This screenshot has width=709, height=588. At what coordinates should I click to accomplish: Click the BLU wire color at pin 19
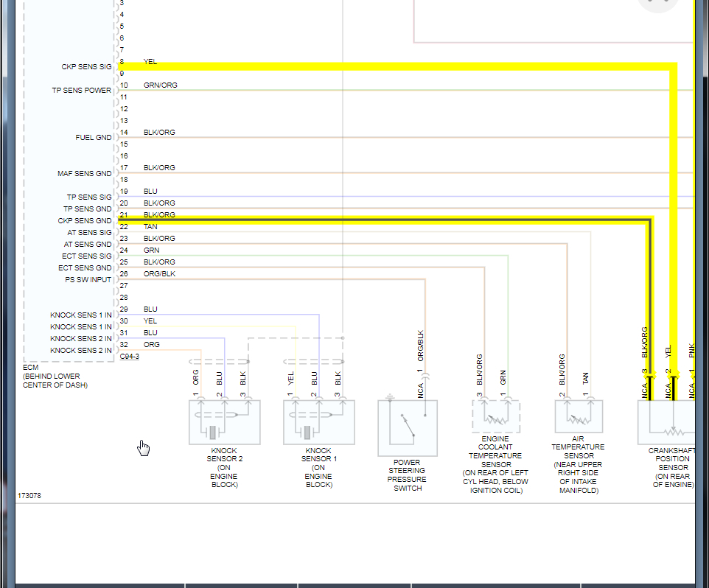click(x=150, y=191)
